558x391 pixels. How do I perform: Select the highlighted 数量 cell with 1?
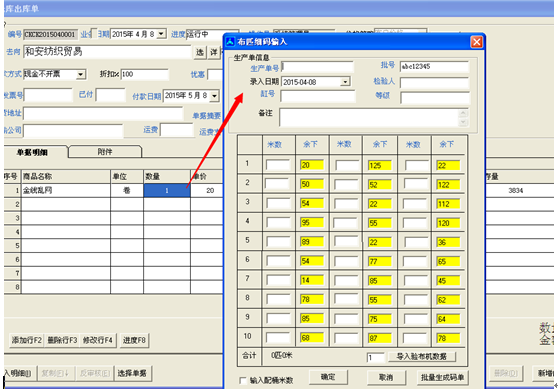click(x=167, y=191)
